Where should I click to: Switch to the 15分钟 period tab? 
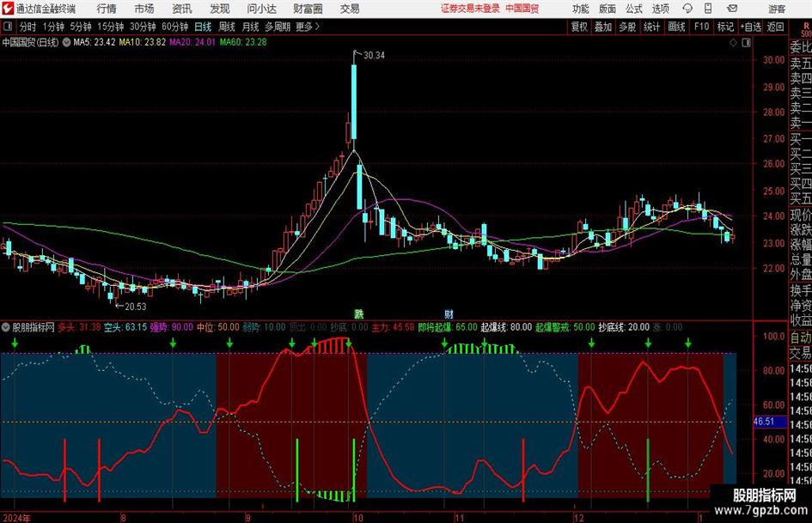[110, 27]
